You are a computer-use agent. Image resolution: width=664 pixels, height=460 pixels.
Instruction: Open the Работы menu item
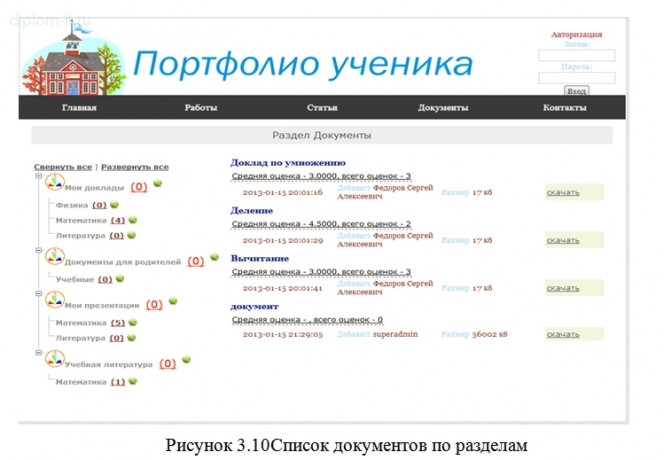(x=201, y=108)
